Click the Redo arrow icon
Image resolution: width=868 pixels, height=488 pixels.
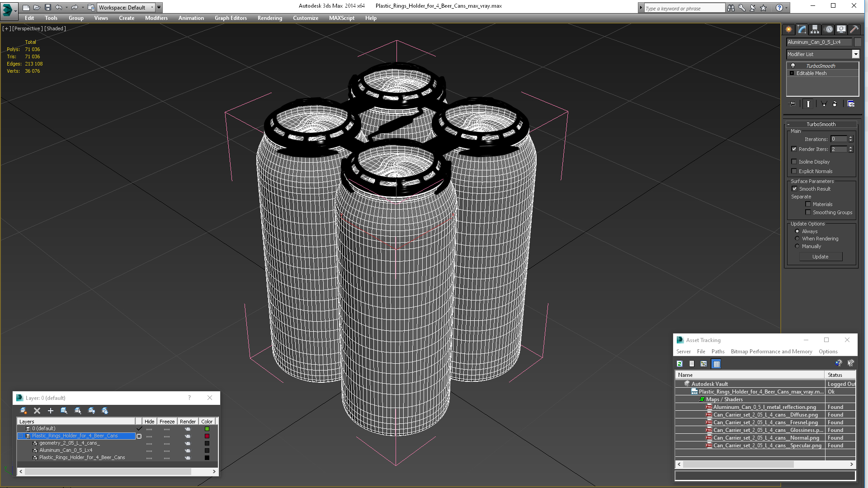[74, 8]
